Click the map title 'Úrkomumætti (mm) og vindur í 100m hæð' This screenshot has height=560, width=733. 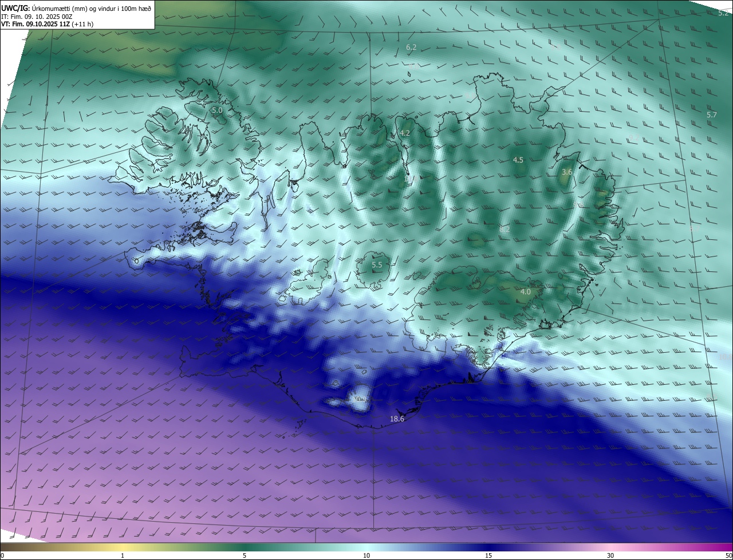tap(91, 8)
